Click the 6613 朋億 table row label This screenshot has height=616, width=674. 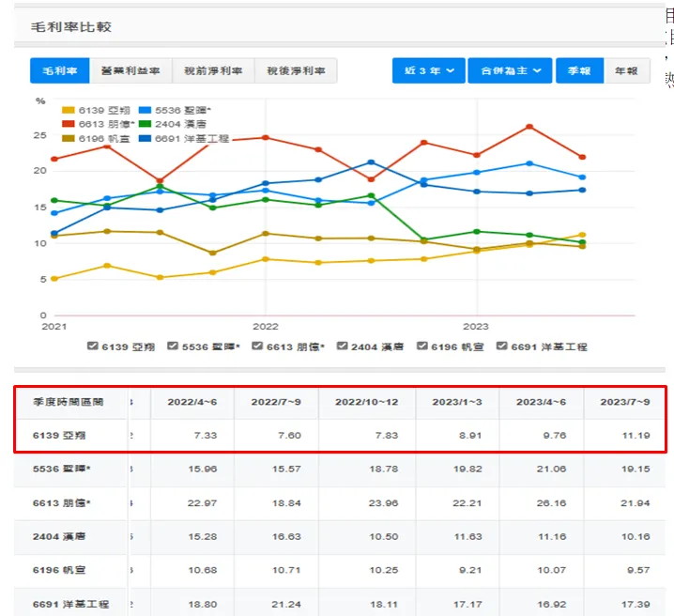coord(61,502)
